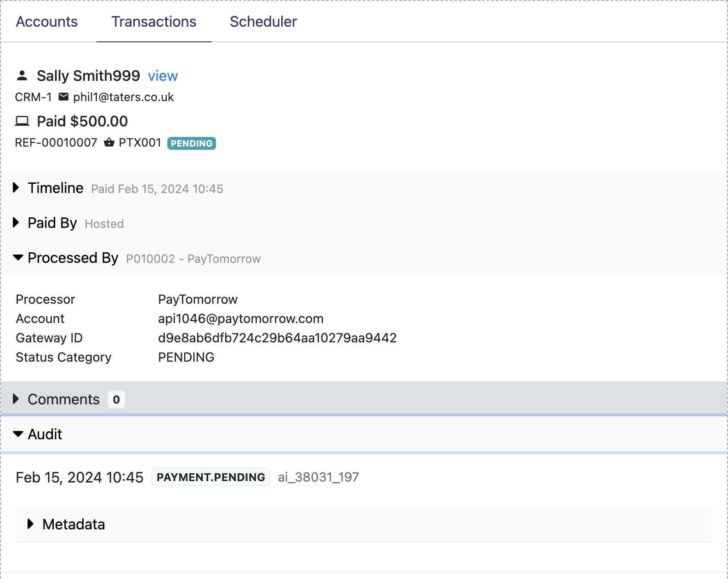Click the PENDING status badge
The height and width of the screenshot is (579, 728).
(x=192, y=143)
